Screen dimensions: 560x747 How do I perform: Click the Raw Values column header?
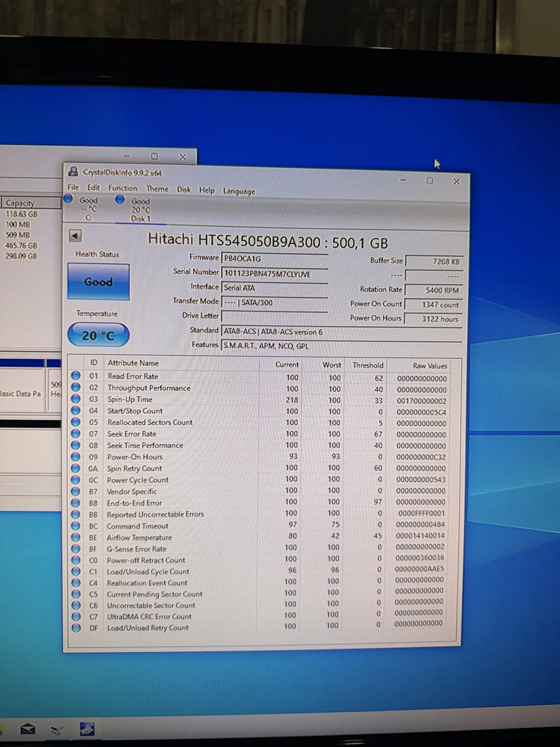(430, 366)
